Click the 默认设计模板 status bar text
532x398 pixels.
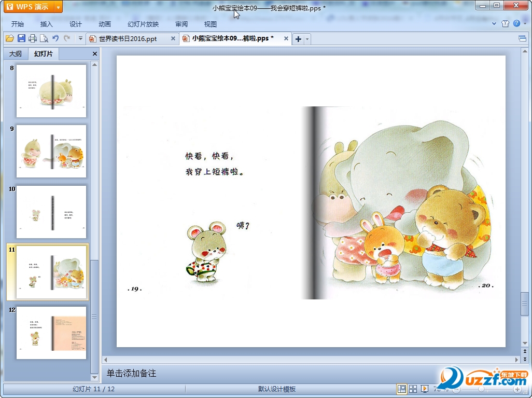[x=277, y=389]
